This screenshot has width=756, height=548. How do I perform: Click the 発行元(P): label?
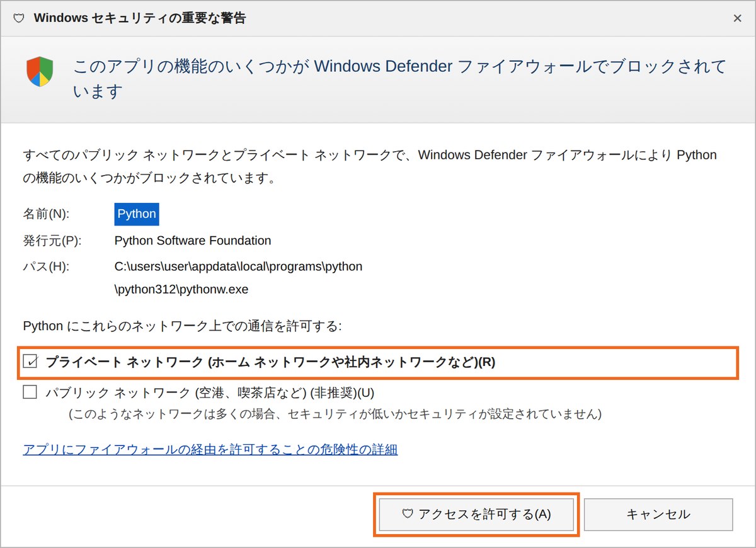[x=52, y=241]
